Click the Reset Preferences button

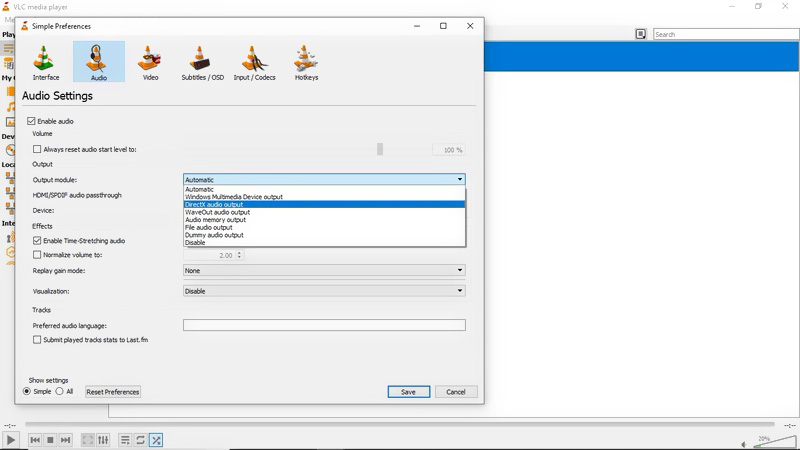pos(113,392)
